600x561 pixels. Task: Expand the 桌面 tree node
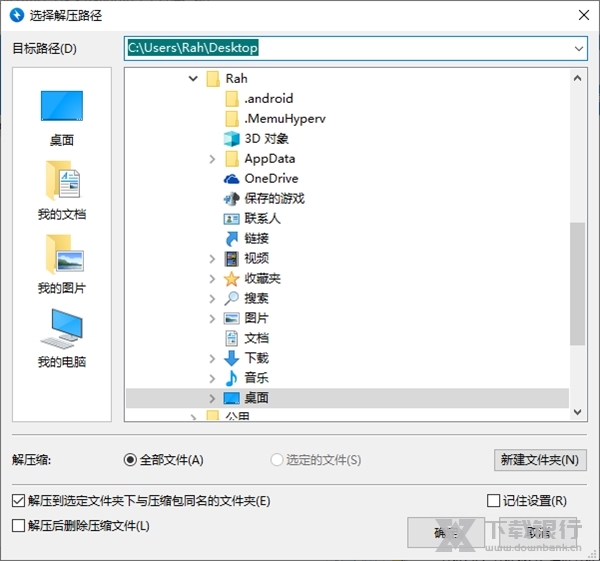coord(212,398)
